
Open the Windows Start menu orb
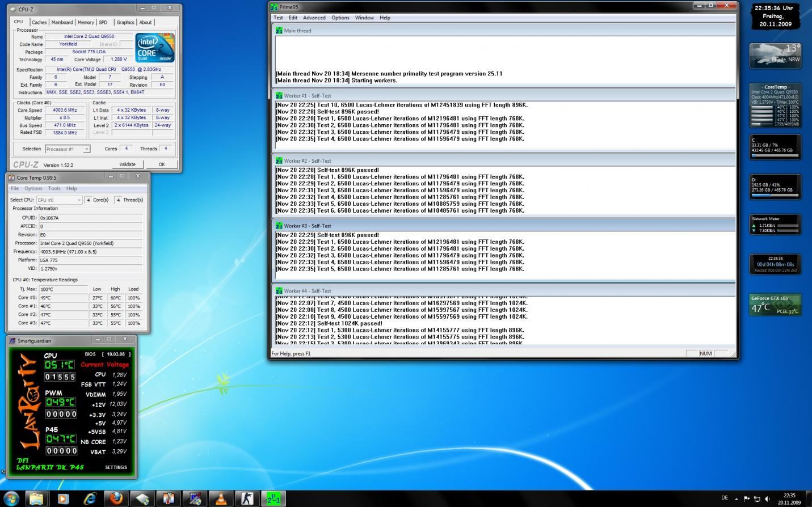click(x=11, y=498)
